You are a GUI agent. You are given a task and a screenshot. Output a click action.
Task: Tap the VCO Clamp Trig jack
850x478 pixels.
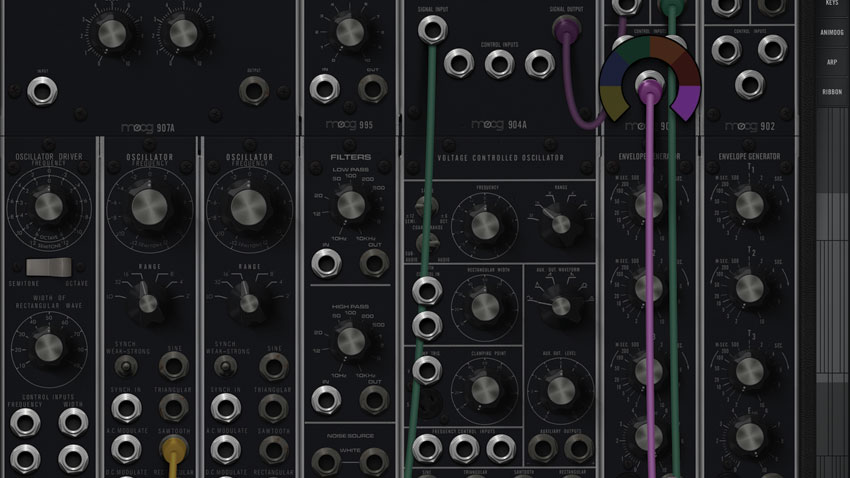(x=427, y=370)
